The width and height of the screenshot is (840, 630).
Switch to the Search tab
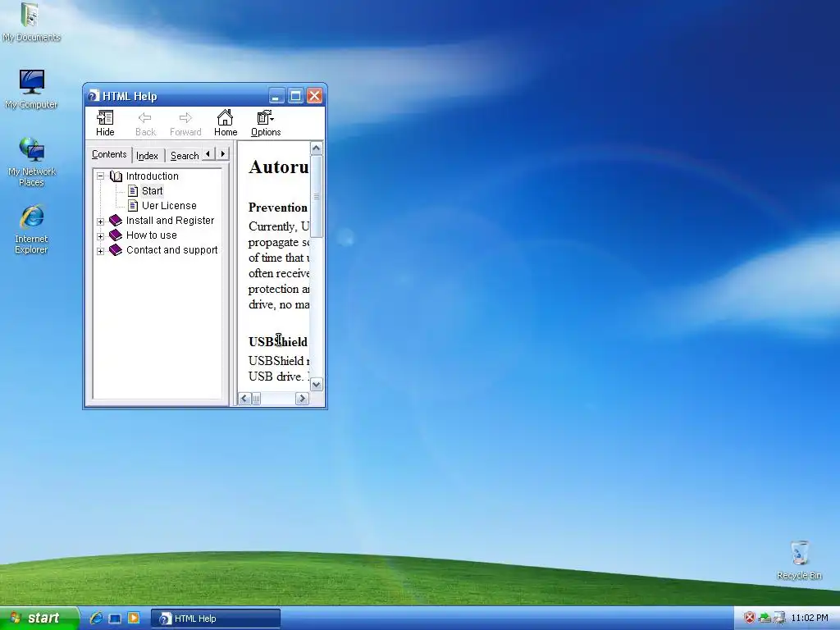coord(185,156)
